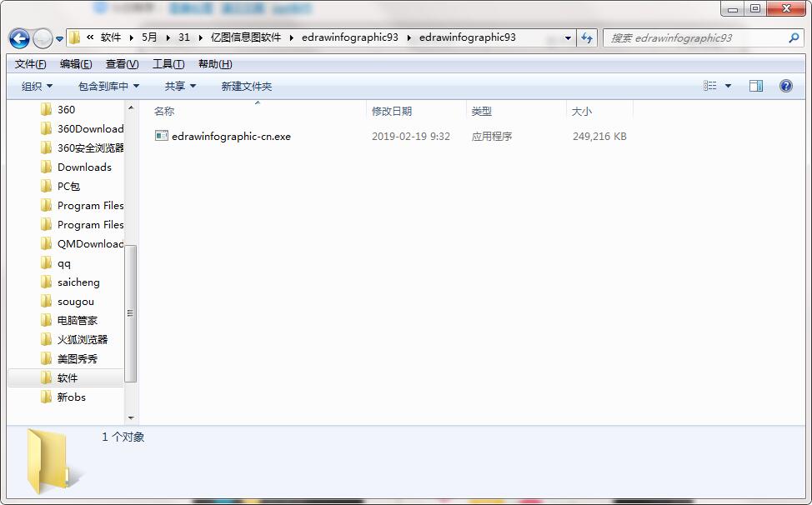The height and width of the screenshot is (505, 812).
Task: Refresh the folder via the address bar refresh icon
Action: [x=587, y=37]
